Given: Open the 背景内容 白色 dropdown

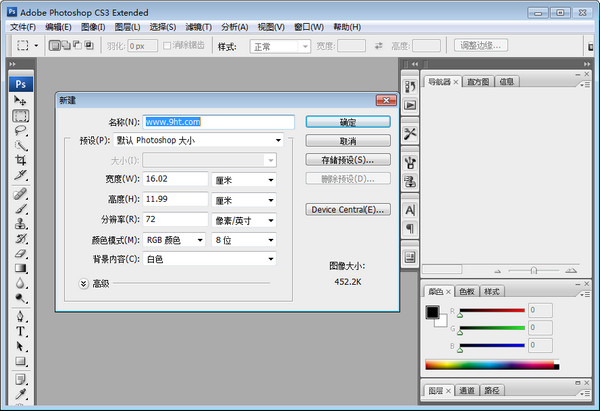Looking at the screenshot, I should [x=209, y=259].
